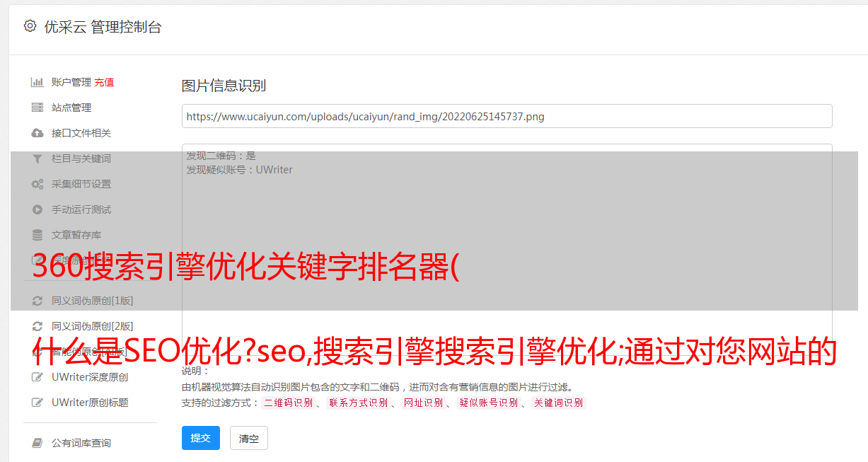The image size is (868, 462).
Task: Click the 发现疑似账号：UWriter result line
Action: pos(239,170)
